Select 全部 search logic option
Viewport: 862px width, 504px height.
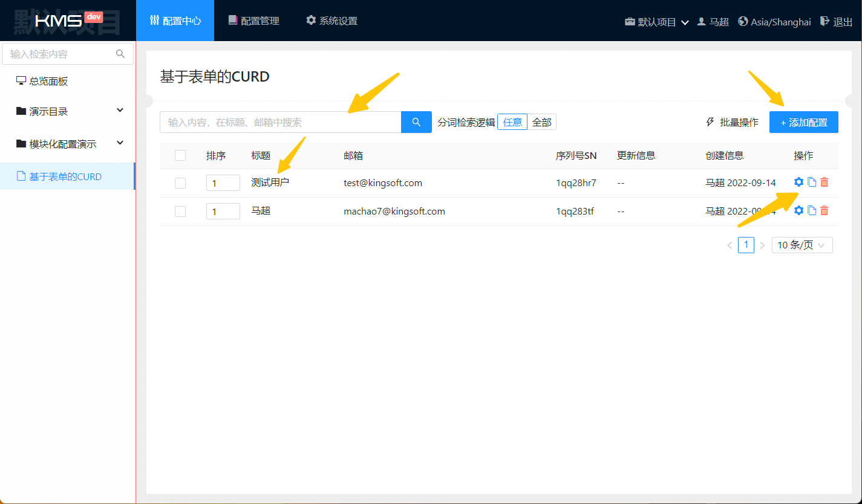point(541,122)
